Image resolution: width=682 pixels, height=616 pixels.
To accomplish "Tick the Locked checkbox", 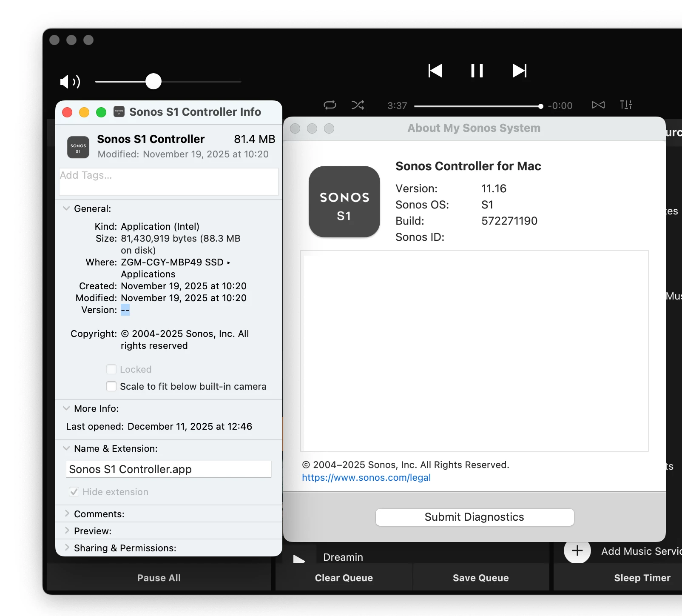I will pos(111,369).
